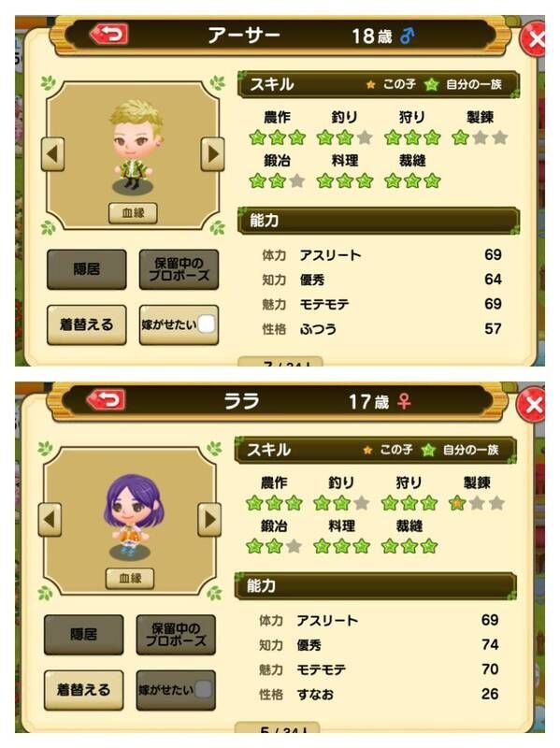
Task: Click 着替える on アーサー panel
Action: click(87, 324)
